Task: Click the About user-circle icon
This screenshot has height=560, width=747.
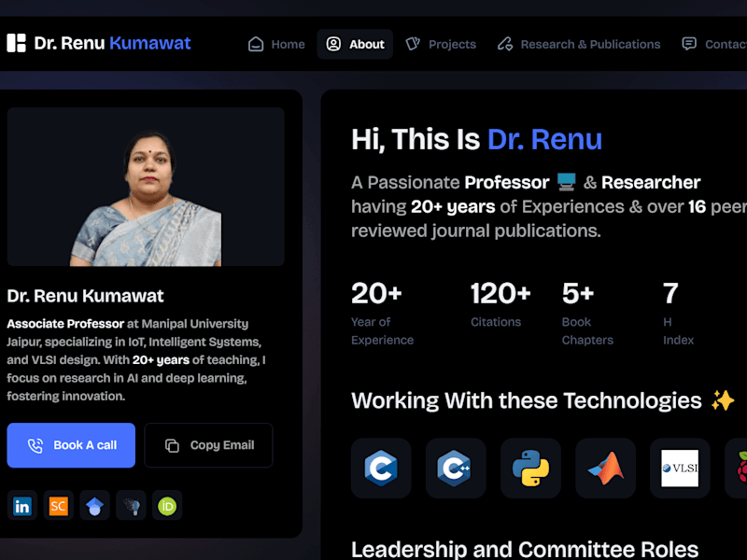Action: click(x=333, y=44)
